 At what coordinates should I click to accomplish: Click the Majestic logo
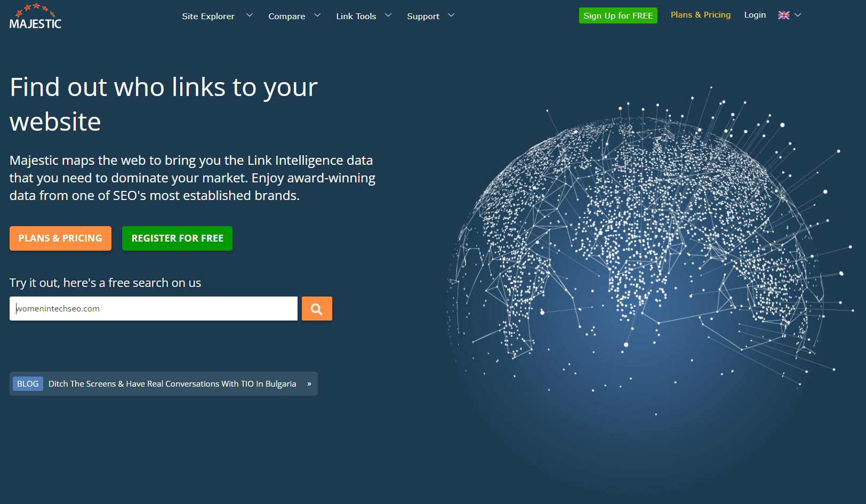35,16
